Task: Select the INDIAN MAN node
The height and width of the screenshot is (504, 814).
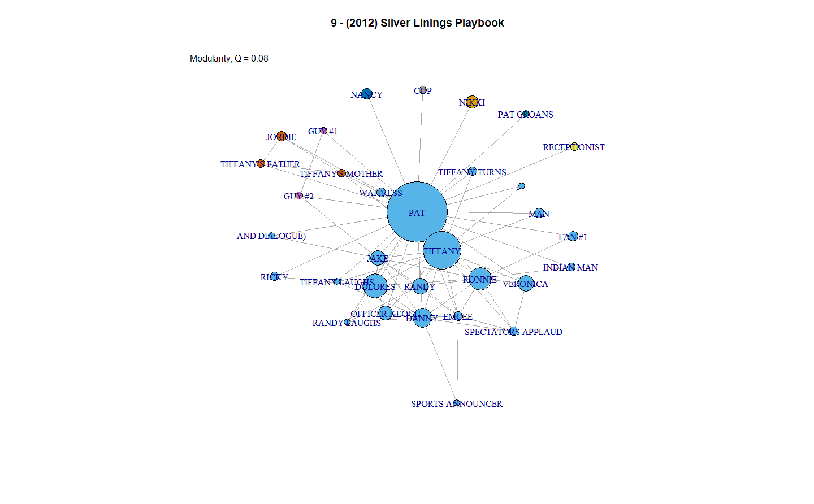Action: click(571, 267)
